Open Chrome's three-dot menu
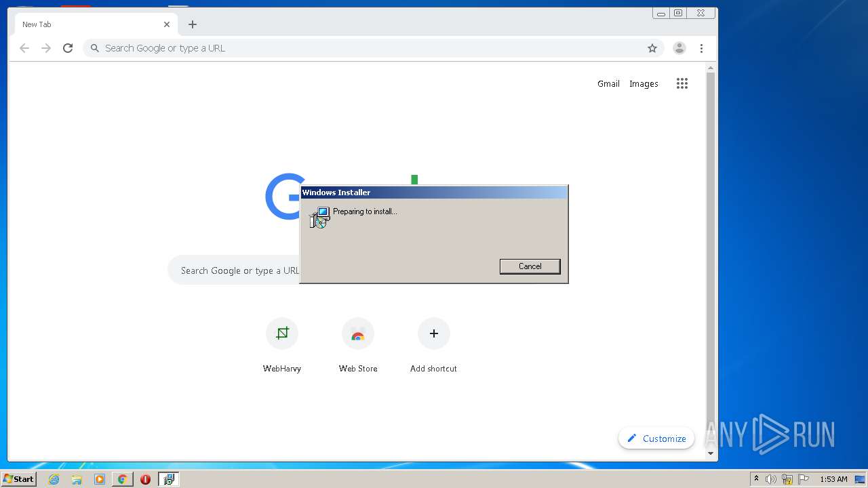 (701, 48)
